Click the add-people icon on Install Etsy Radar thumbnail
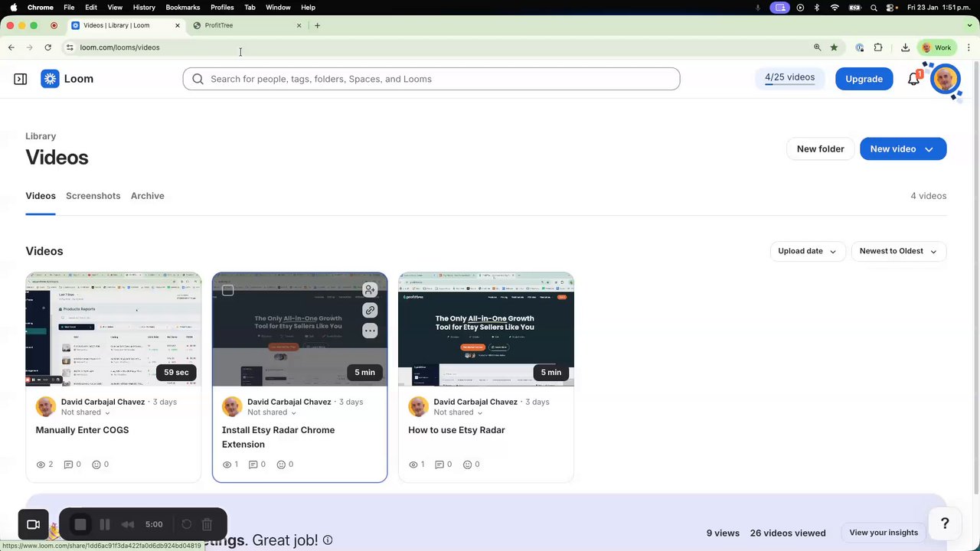The height and width of the screenshot is (551, 980). pos(370,290)
